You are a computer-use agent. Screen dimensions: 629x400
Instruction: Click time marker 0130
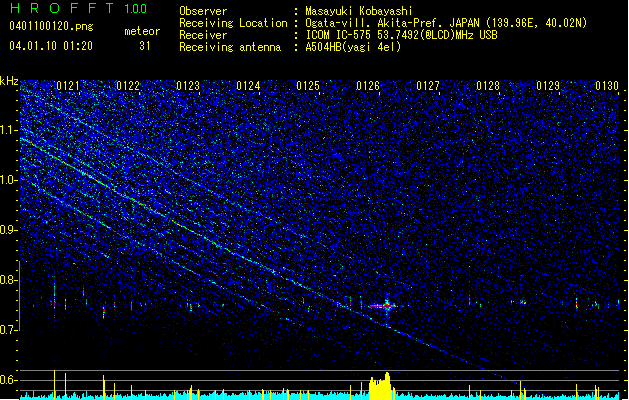coord(607,86)
